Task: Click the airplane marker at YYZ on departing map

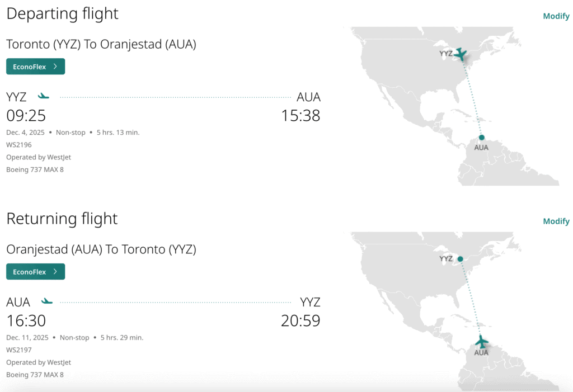Action: (461, 54)
